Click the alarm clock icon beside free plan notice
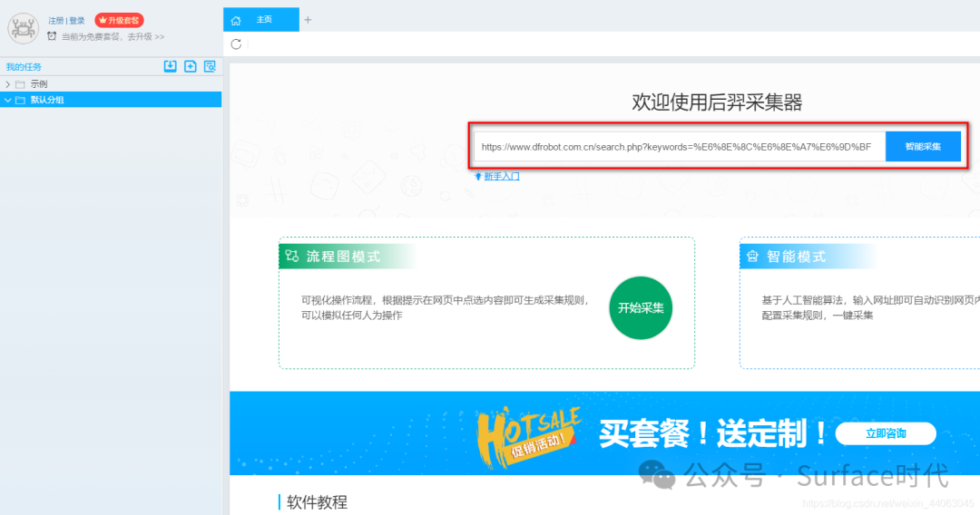This screenshot has height=515, width=980. point(52,36)
